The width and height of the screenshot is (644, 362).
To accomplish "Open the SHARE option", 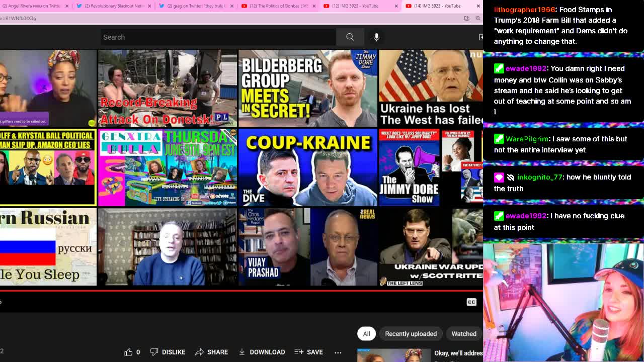I will click(x=211, y=352).
